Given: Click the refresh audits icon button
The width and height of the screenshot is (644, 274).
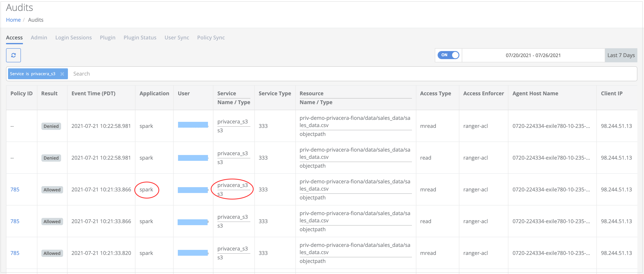Looking at the screenshot, I should (13, 55).
